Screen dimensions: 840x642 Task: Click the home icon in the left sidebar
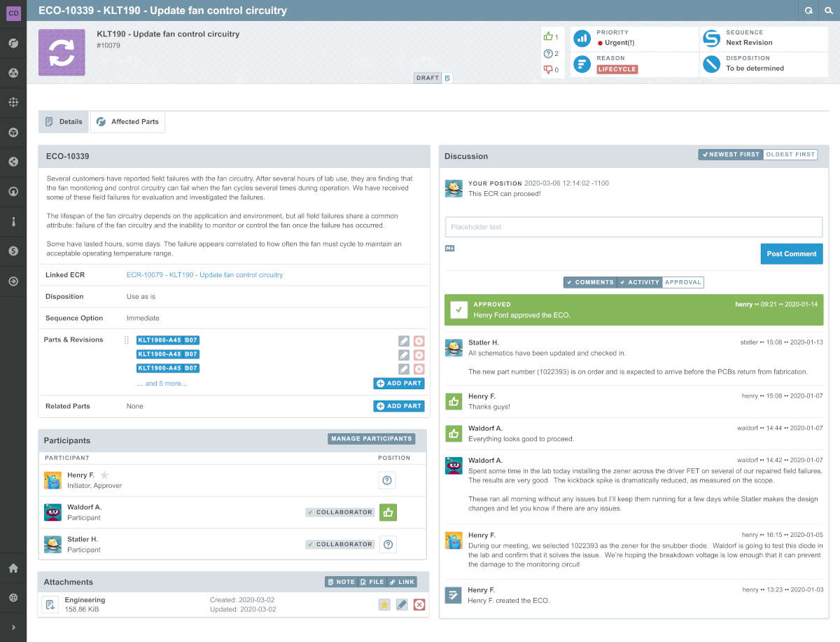(x=13, y=568)
